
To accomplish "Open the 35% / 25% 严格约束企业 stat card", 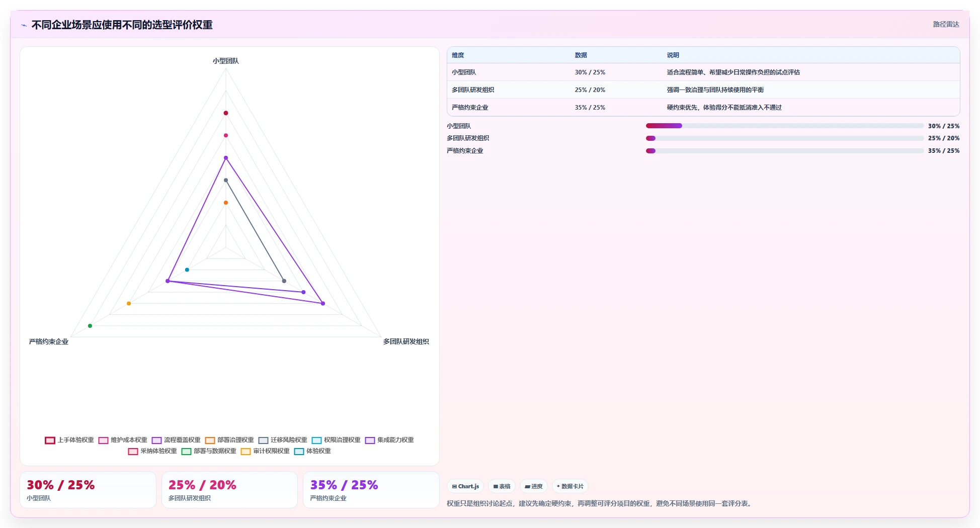I will [371, 490].
